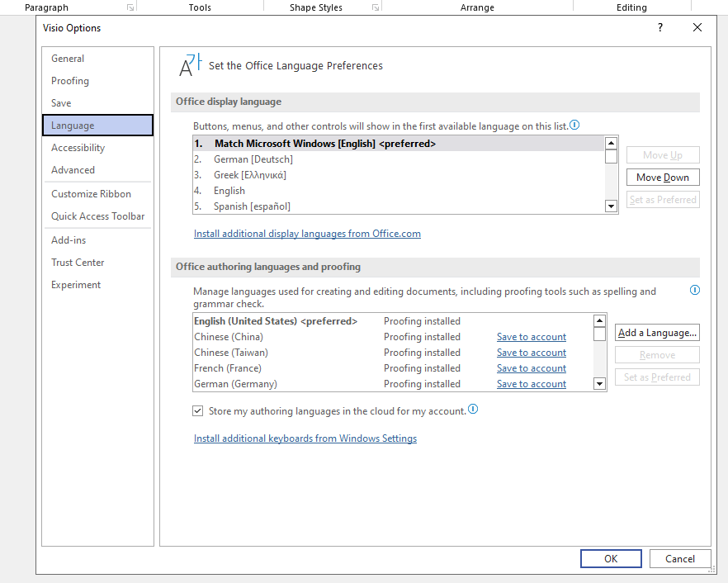Open the Proofing options category
This screenshot has height=583, width=728.
pos(97,81)
